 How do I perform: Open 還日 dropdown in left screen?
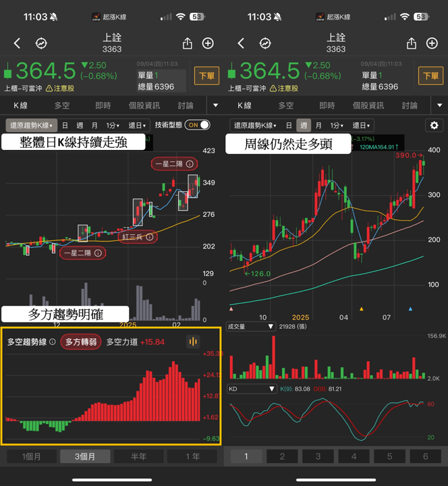click(x=137, y=126)
